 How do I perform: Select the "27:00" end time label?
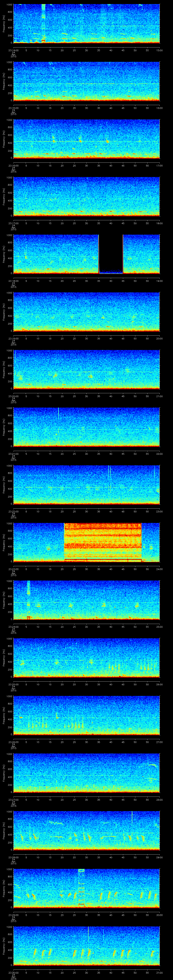[159, 742]
